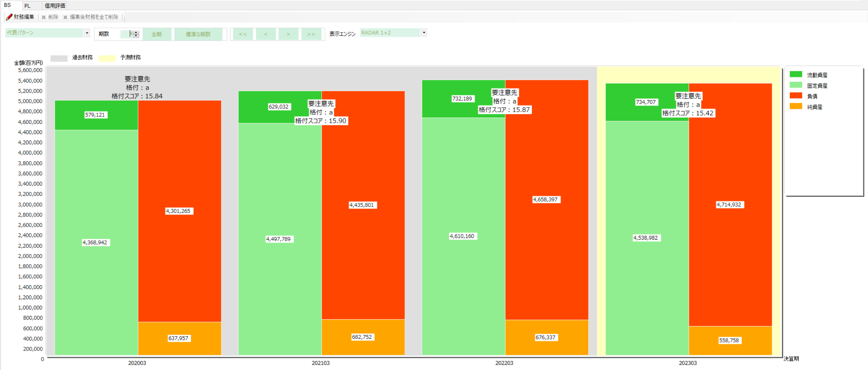Click into the 期数 number field

coord(126,34)
